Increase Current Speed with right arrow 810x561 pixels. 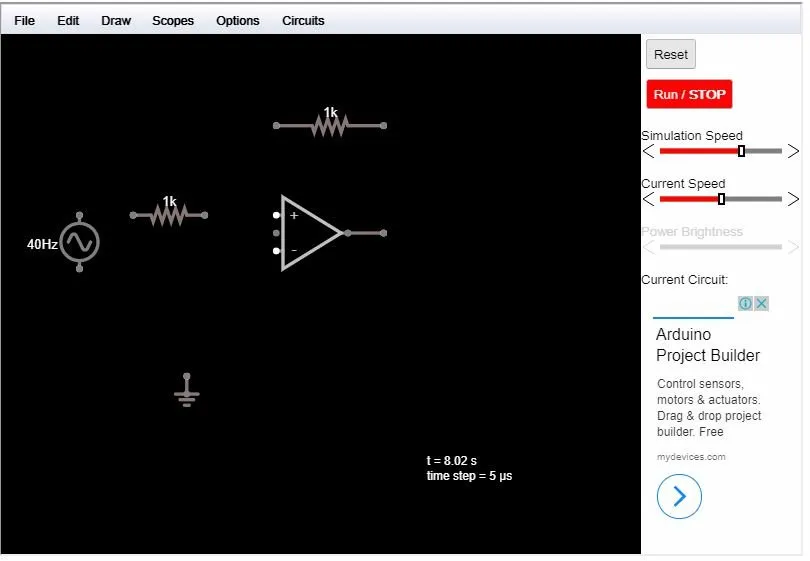pyautogui.click(x=793, y=199)
